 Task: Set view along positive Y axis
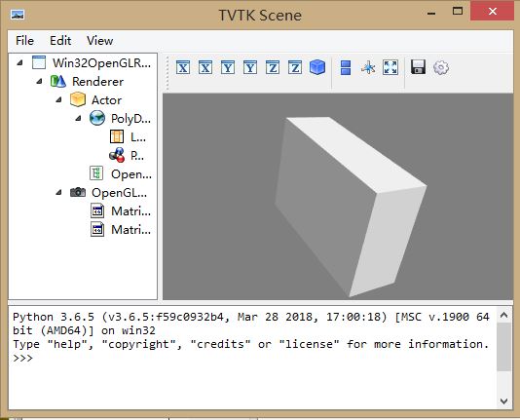point(228,67)
